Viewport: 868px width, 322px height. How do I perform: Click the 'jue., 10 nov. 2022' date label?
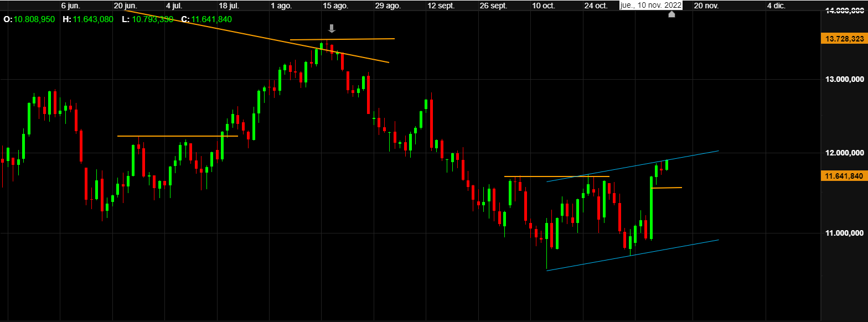point(650,5)
